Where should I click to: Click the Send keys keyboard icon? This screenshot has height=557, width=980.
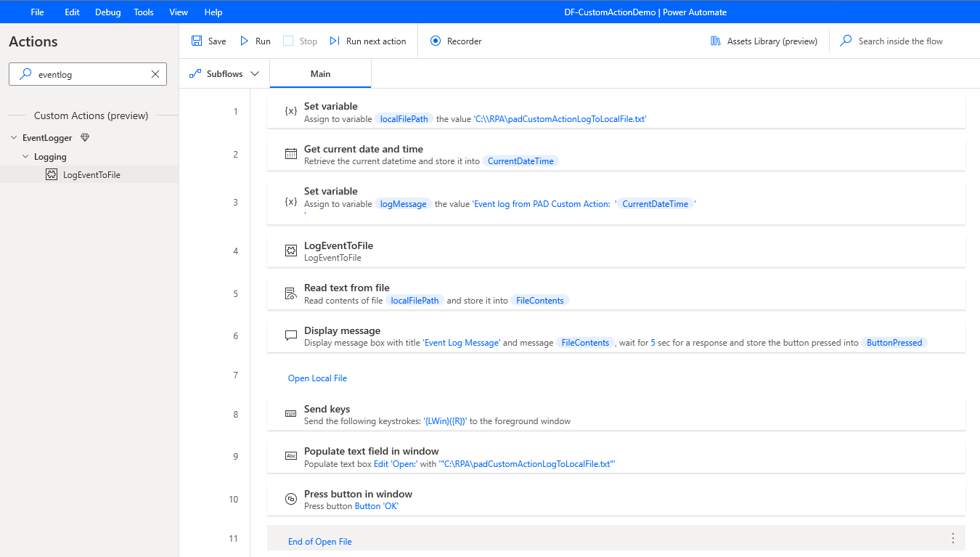point(291,414)
